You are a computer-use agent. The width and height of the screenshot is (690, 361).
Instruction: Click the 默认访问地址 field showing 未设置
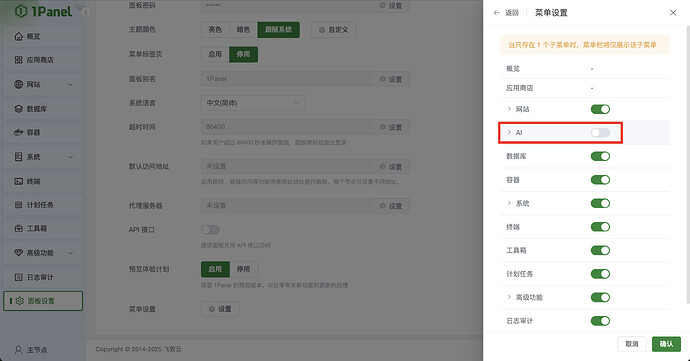click(x=286, y=166)
